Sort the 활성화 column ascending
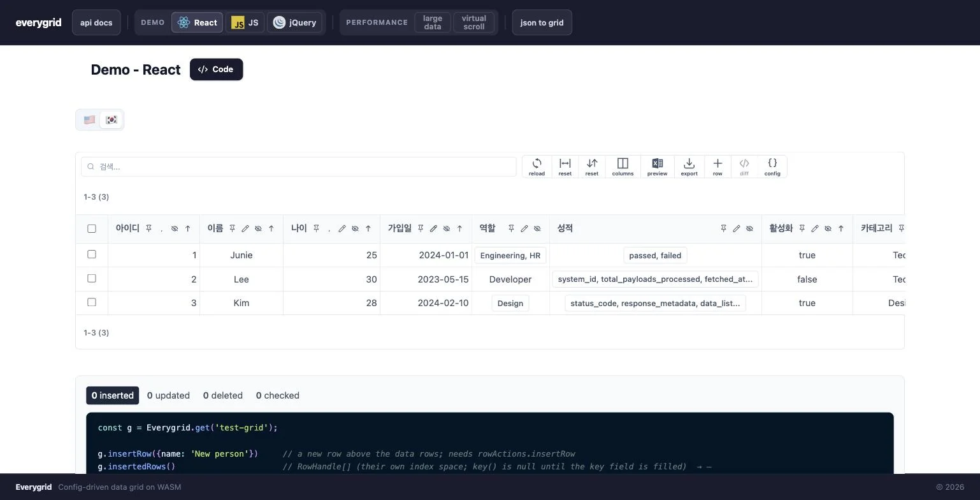The image size is (980, 500). (x=841, y=228)
